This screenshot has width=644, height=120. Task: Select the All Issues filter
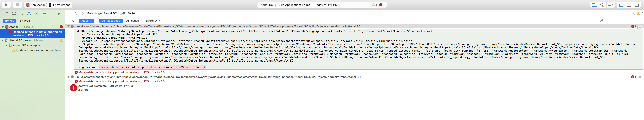click(132, 21)
